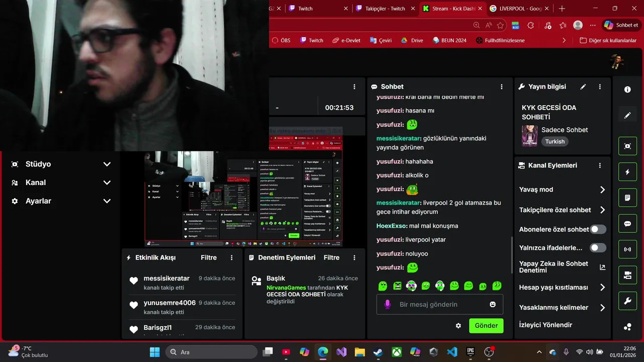
Task: Click the zoom magnifier in address bar
Action: coord(476,25)
